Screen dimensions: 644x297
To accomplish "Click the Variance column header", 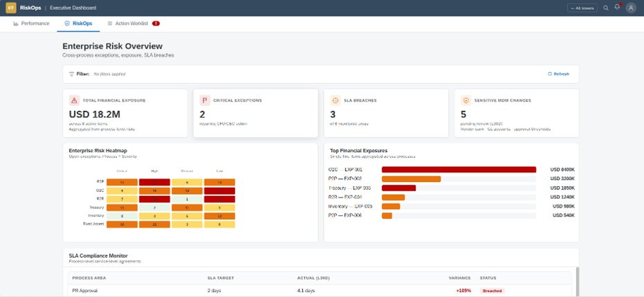I will pos(460,278).
